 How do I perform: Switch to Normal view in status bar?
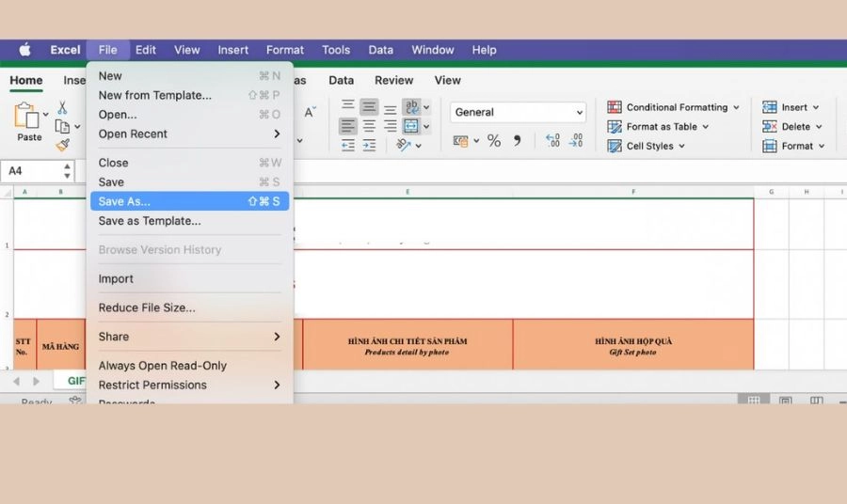coord(754,400)
